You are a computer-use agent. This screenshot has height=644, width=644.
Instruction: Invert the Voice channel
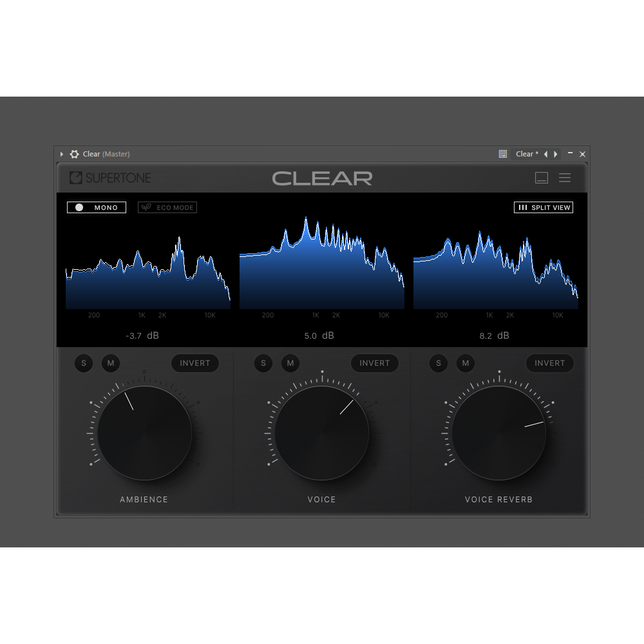(375, 363)
